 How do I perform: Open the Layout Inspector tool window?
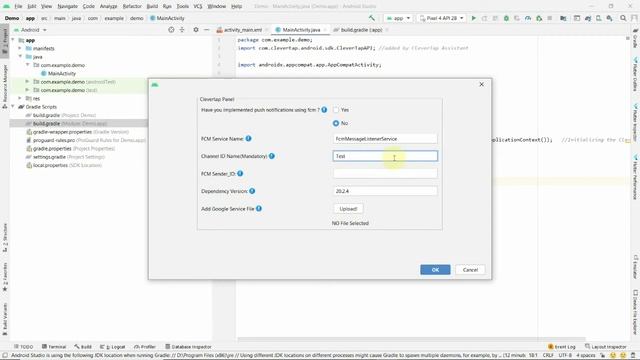[606, 347]
